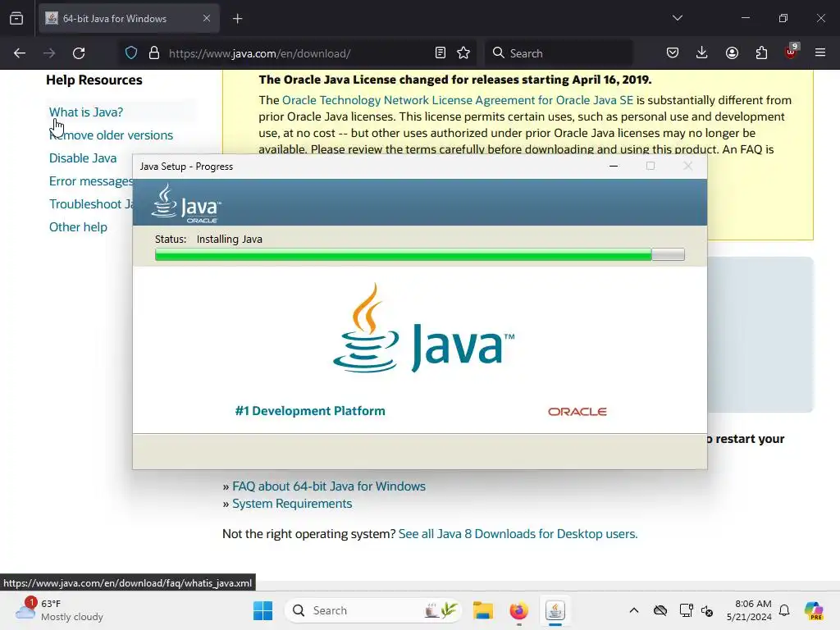Click the 'Installing Java' status text
Viewport: 840px width, 630px height.
click(x=230, y=240)
